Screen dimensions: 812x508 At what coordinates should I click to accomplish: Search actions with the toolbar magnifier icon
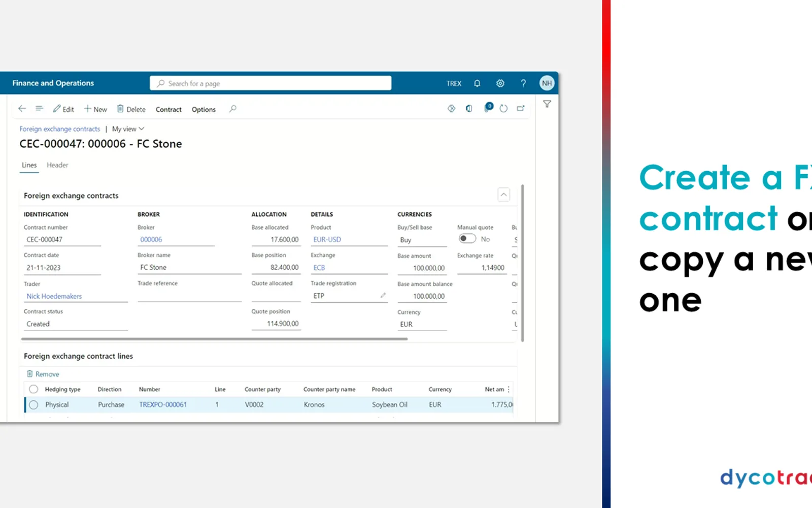[232, 109]
